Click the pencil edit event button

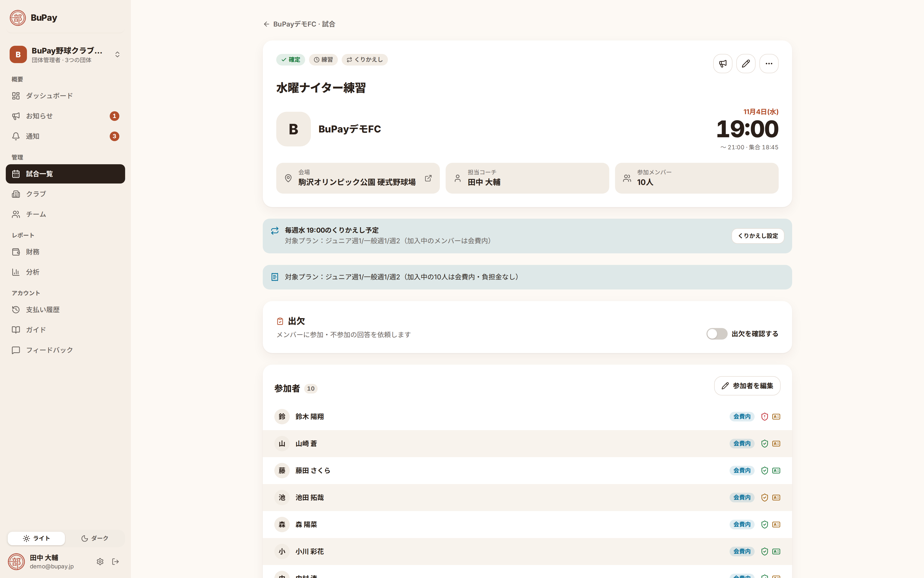coord(746,63)
